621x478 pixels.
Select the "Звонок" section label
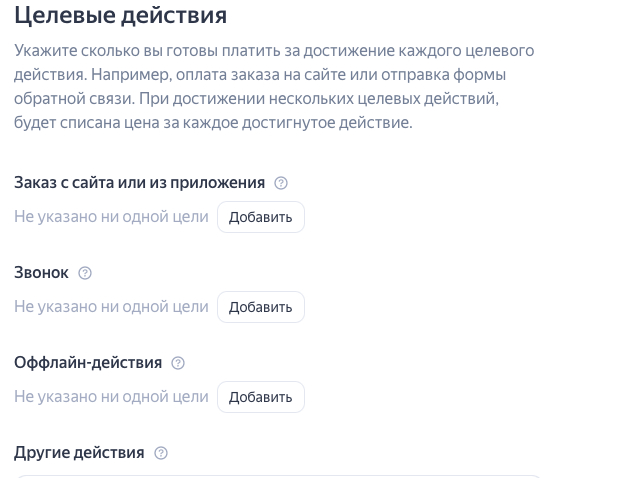click(41, 273)
